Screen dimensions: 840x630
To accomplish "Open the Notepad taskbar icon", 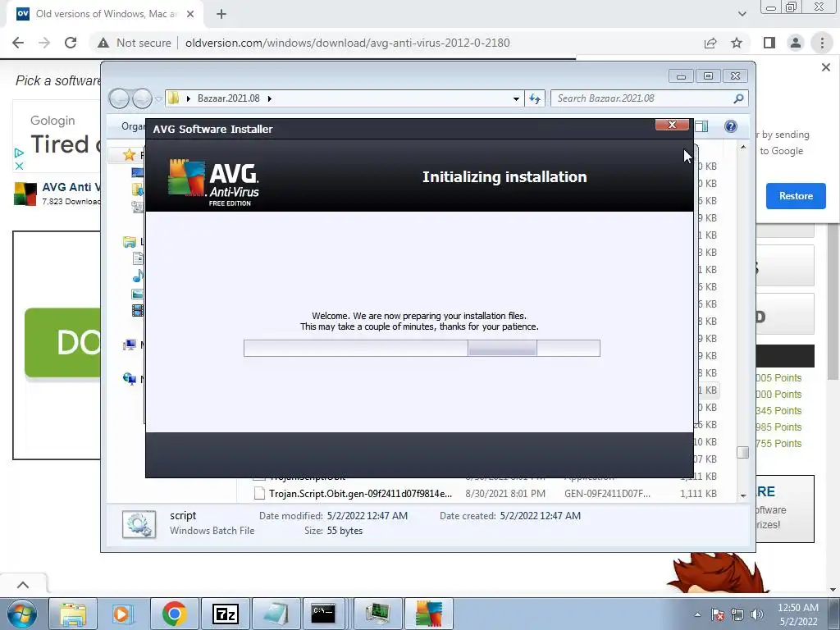I will pos(276,614).
